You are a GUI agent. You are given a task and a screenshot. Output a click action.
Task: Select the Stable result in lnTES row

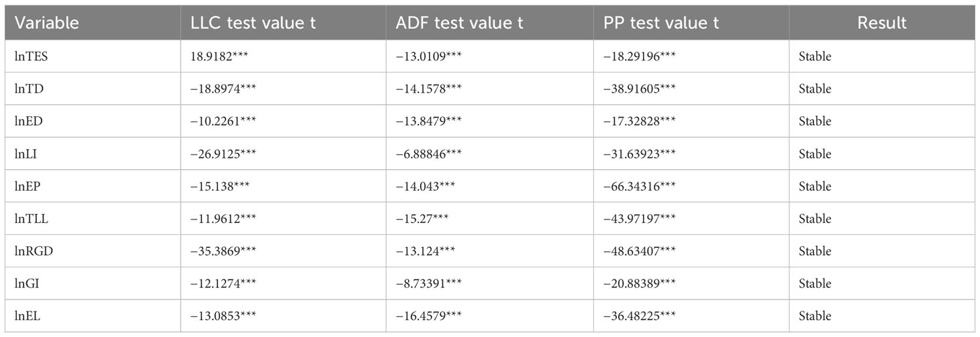pyautogui.click(x=815, y=57)
